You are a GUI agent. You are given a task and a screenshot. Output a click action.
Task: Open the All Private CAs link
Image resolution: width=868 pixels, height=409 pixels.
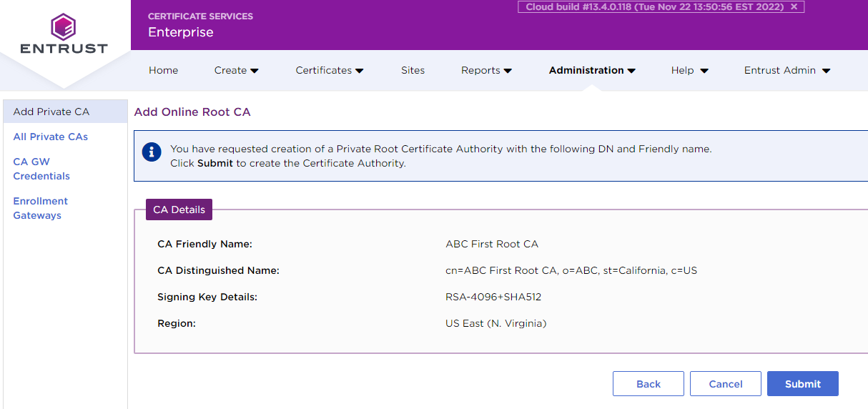pyautogui.click(x=50, y=137)
